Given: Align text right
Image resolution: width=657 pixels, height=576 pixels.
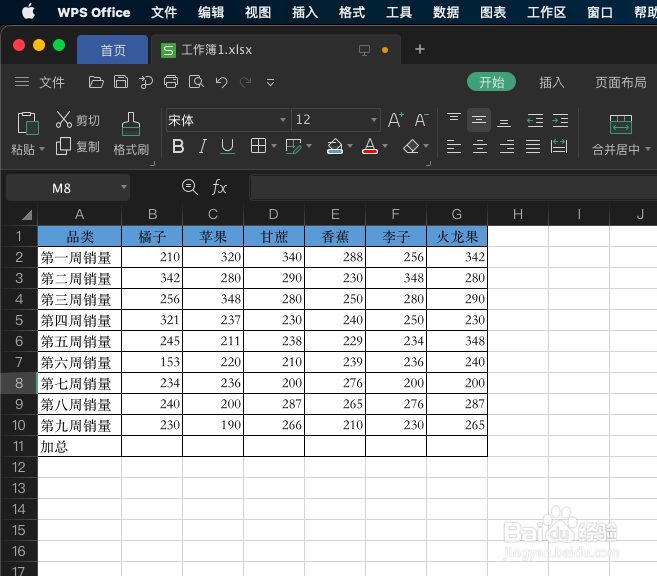Looking at the screenshot, I should point(507,147).
